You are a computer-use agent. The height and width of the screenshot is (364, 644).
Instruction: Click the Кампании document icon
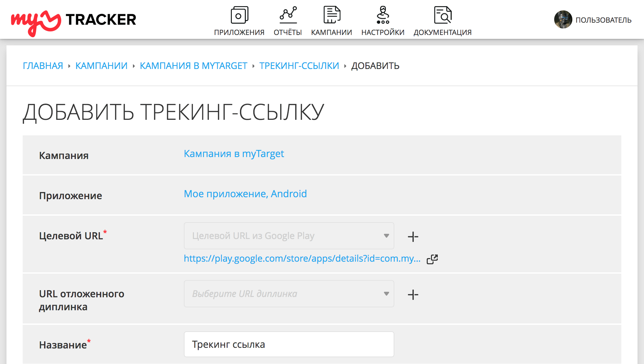[331, 15]
